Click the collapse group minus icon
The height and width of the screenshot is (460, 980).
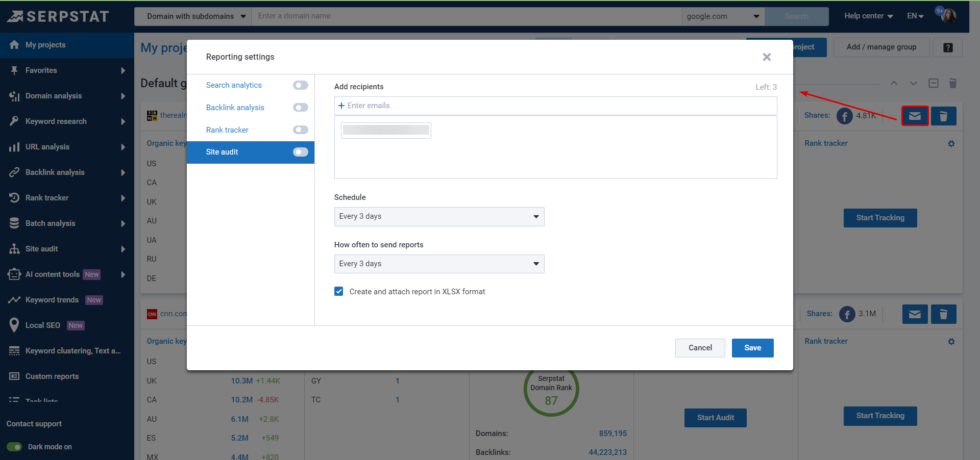pos(933,83)
